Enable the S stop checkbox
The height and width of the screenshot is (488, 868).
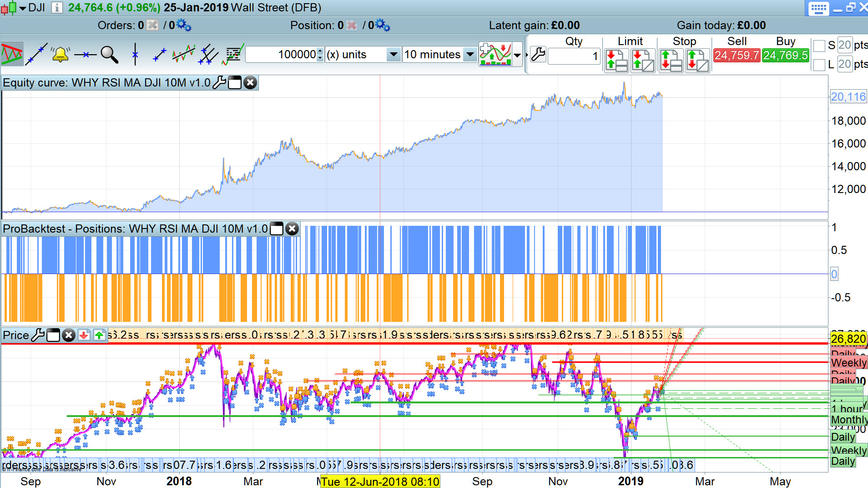(819, 46)
